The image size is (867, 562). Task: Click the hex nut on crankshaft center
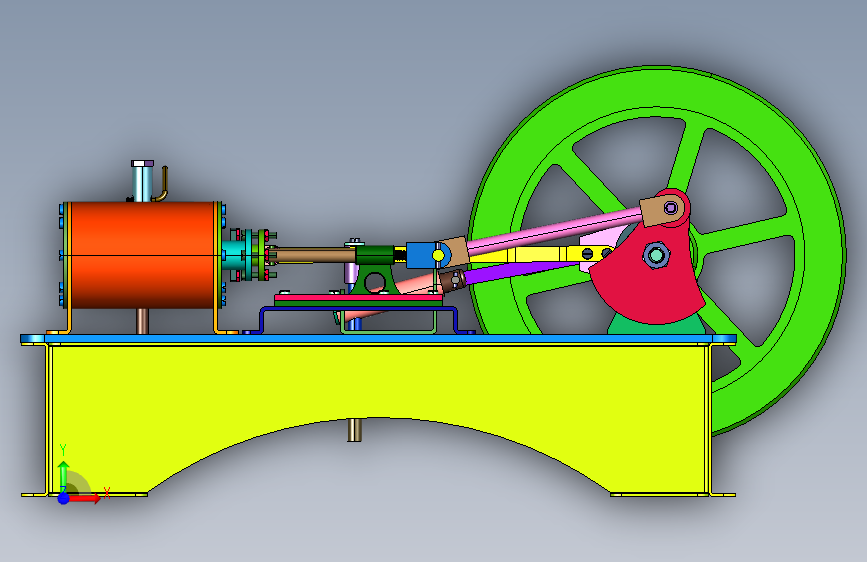[x=656, y=256]
